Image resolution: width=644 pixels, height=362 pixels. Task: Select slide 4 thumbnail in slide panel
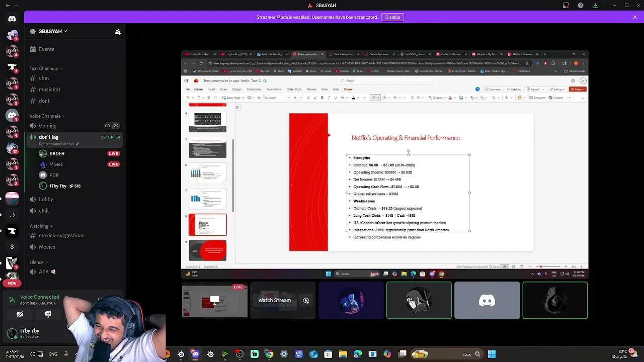pyautogui.click(x=208, y=122)
